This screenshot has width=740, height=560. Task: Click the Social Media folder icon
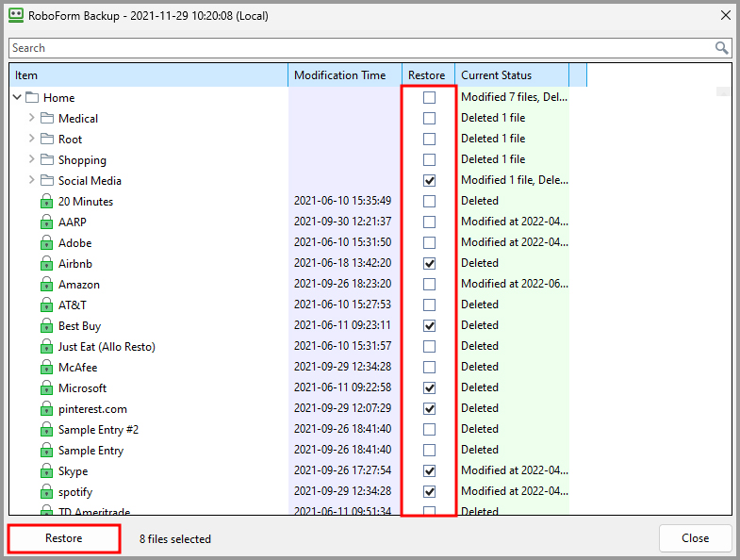pos(47,180)
